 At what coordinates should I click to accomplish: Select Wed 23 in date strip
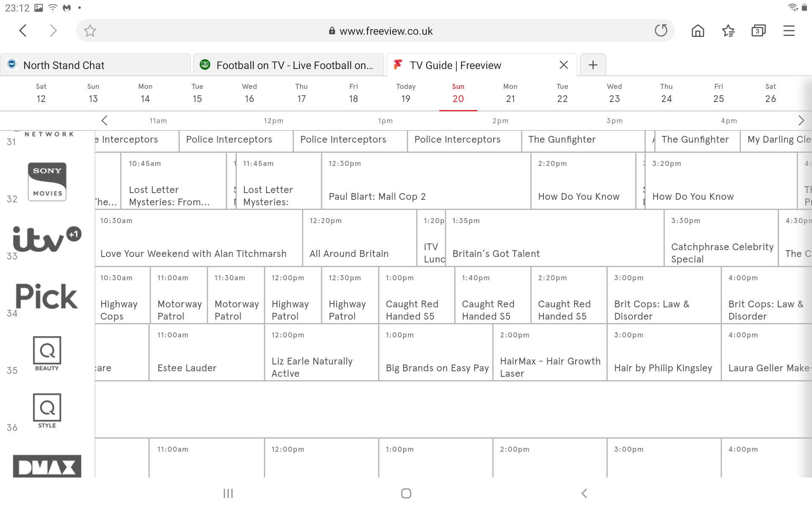coord(614,93)
